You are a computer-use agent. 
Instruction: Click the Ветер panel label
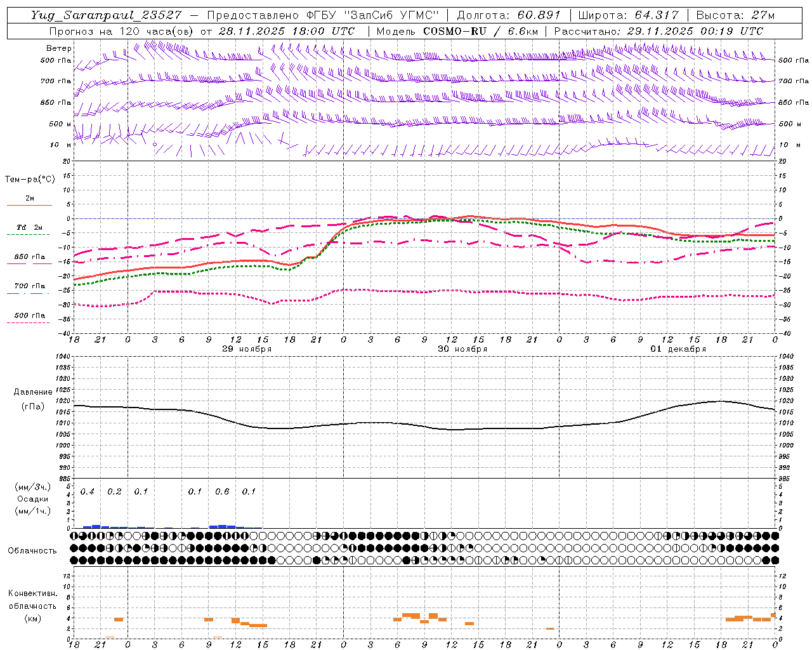point(59,48)
